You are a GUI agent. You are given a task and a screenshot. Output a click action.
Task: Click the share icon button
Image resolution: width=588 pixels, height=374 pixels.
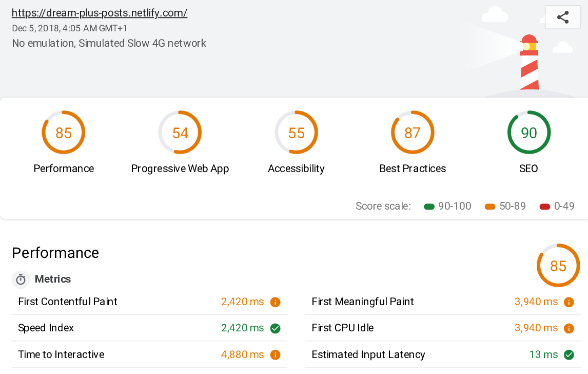coord(562,17)
